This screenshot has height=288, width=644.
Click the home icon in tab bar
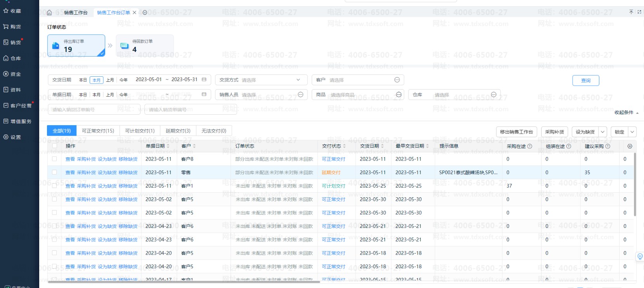49,13
